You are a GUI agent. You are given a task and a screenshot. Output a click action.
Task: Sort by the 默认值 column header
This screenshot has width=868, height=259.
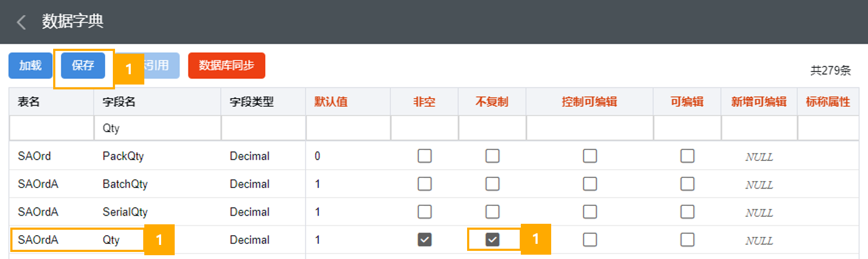coord(331,102)
